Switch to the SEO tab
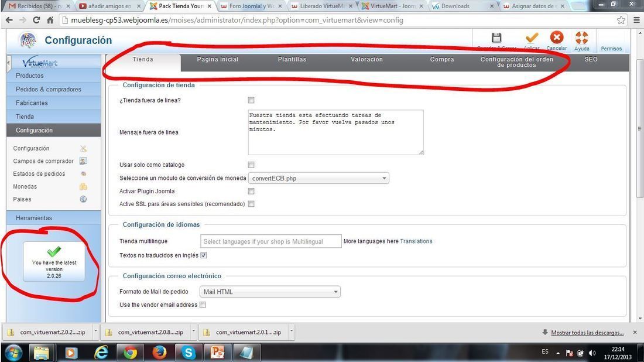This screenshot has width=644, height=362. pyautogui.click(x=591, y=59)
